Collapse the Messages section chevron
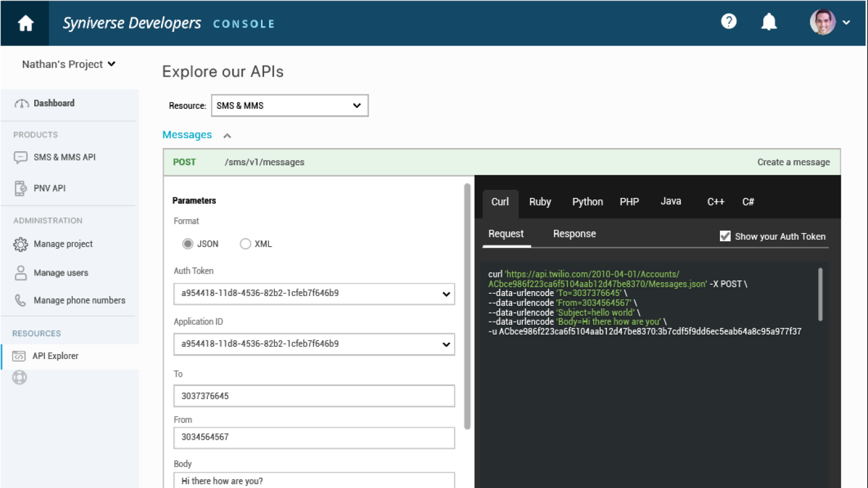The width and height of the screenshot is (868, 488). 227,136
